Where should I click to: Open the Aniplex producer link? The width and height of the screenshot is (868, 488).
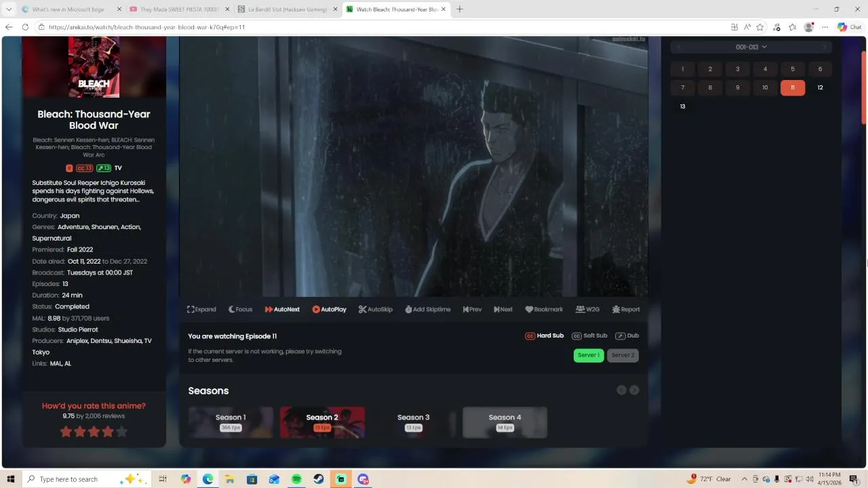tap(77, 341)
